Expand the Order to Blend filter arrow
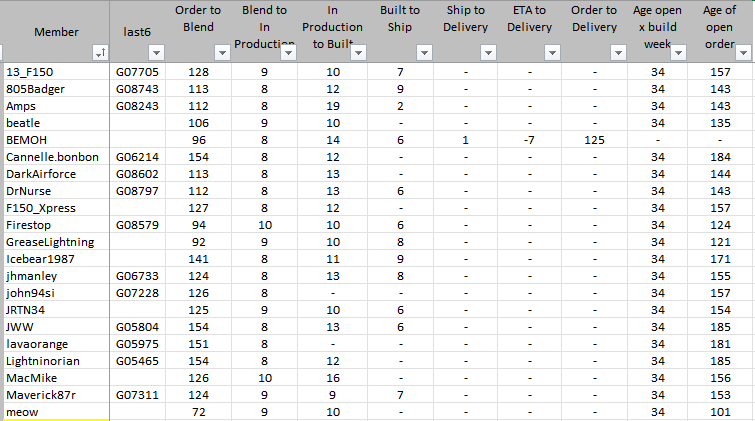Image resolution: width=755 pixels, height=421 pixels. [x=222, y=52]
